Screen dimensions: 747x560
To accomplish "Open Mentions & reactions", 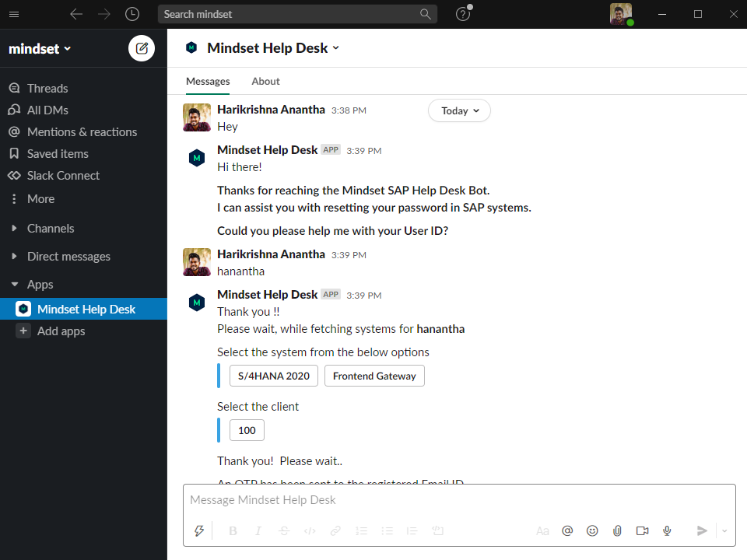I will [83, 132].
